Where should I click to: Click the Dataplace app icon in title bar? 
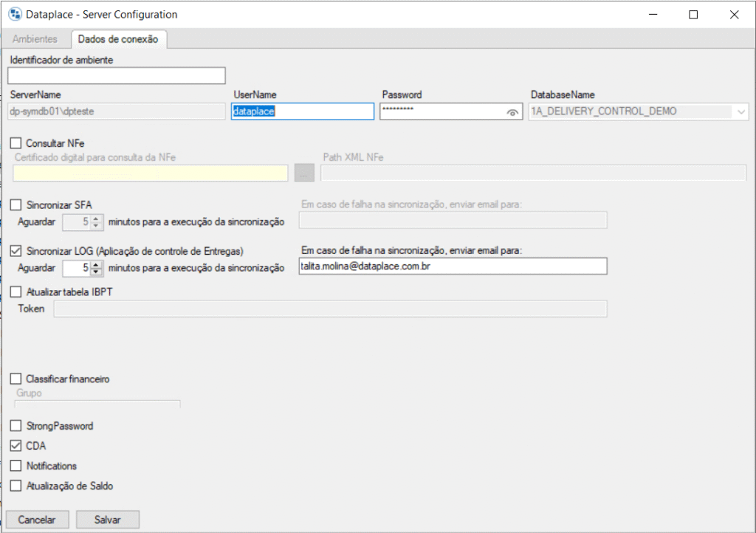pos(14,14)
